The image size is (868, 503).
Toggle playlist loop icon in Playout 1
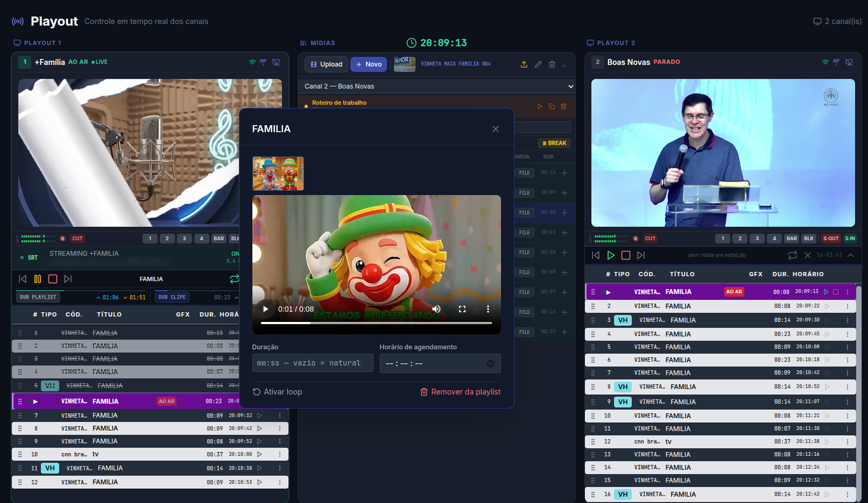tap(234, 279)
